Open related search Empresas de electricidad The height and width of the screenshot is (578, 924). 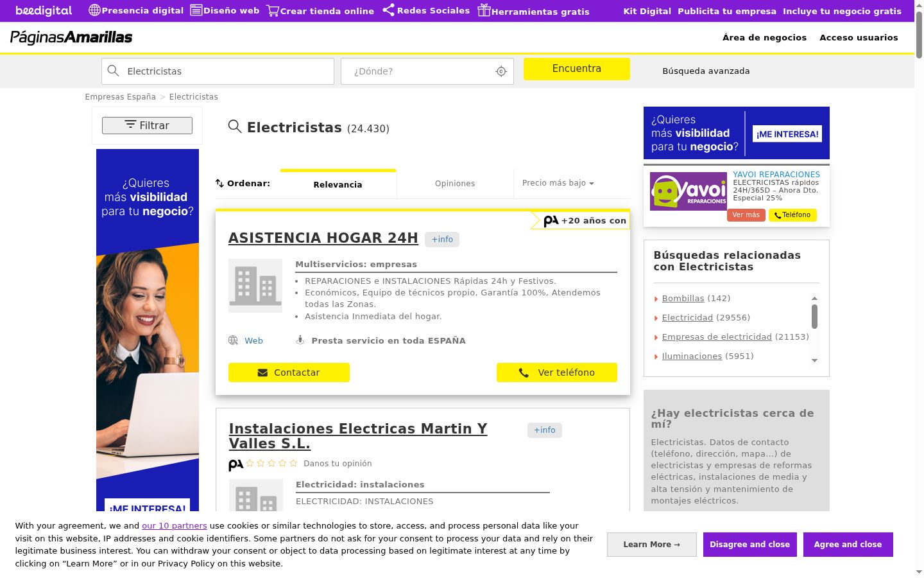(x=717, y=337)
